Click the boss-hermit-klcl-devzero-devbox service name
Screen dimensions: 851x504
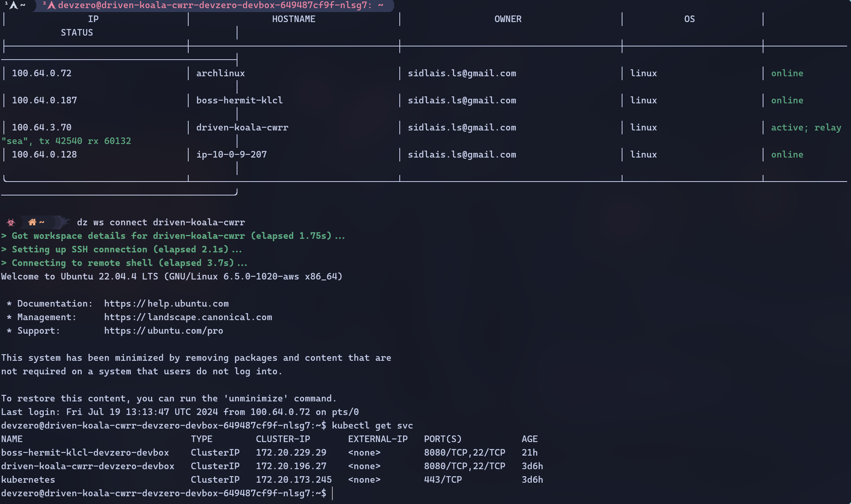[x=85, y=453]
